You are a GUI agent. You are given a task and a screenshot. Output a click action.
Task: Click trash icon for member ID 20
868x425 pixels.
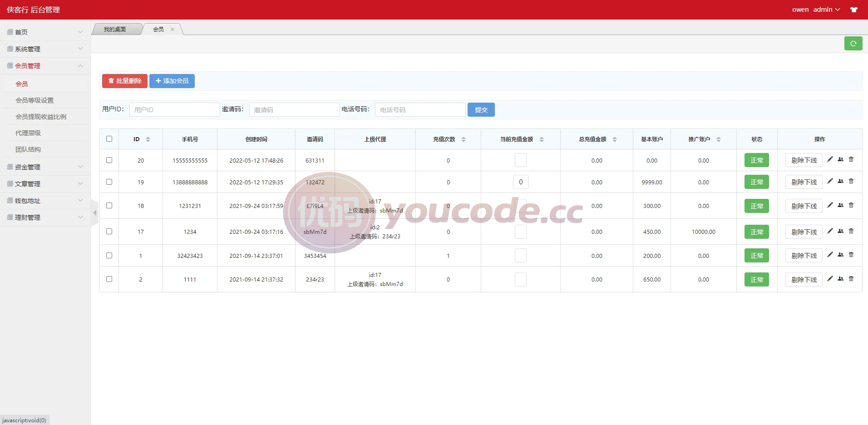(x=851, y=159)
